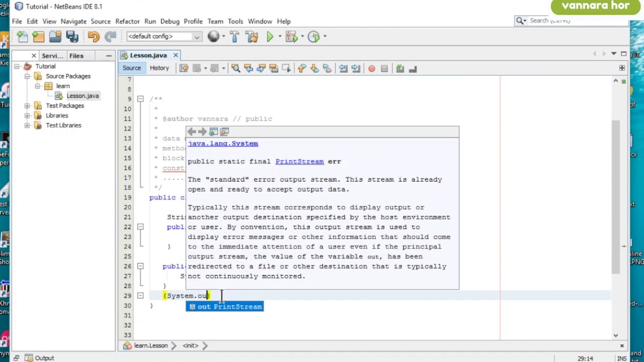Minimize the Projects panel
This screenshot has height=362, width=644.
[x=109, y=55]
